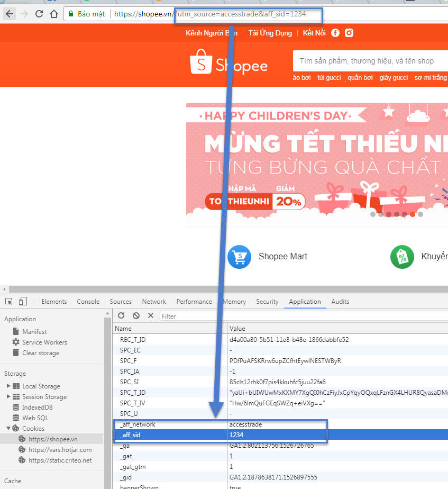Switch to the Network tab
448x489 pixels.
[154, 302]
